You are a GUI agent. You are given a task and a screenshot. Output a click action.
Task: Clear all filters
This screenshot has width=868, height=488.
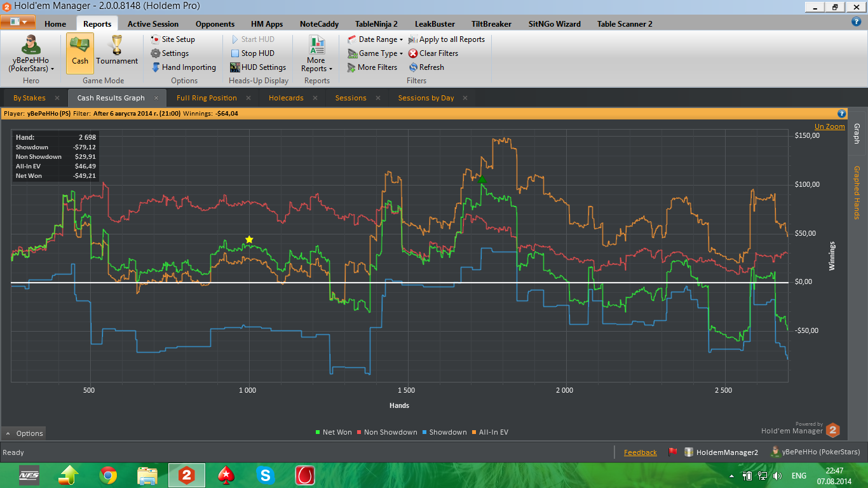[x=433, y=53]
